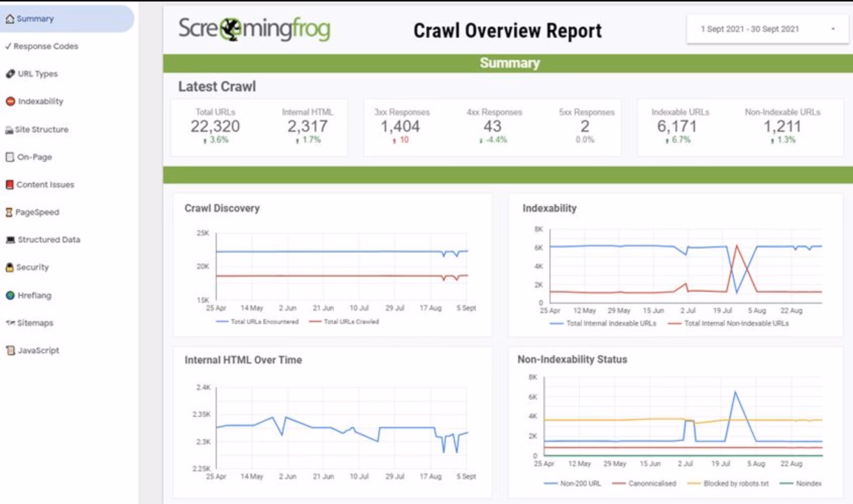Click the JavaScript scroll icon

(x=10, y=350)
